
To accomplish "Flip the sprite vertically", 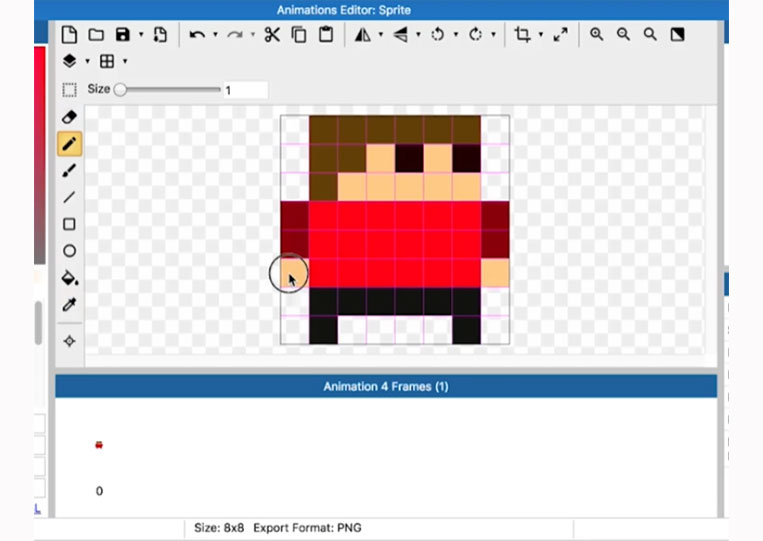I will (x=400, y=35).
